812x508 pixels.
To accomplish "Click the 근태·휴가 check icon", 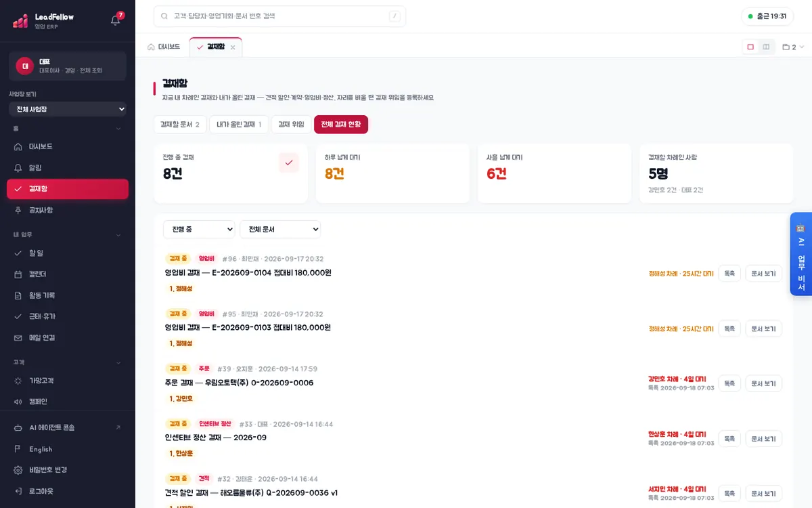I will (x=18, y=316).
